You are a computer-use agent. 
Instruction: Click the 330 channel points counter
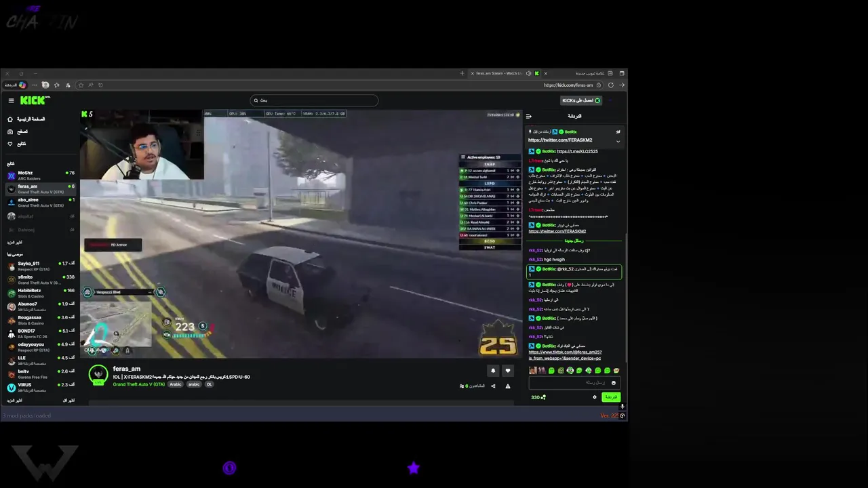click(x=538, y=397)
